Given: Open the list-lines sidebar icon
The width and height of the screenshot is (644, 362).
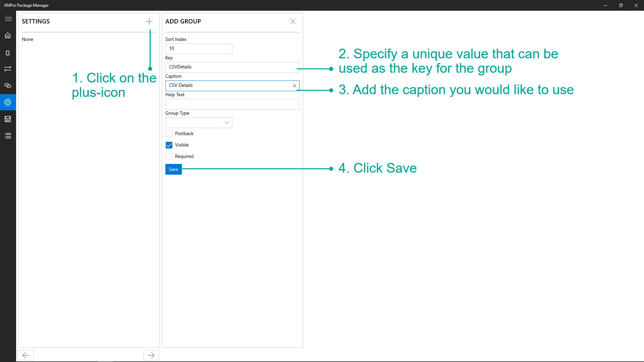Looking at the screenshot, I should pos(8,136).
